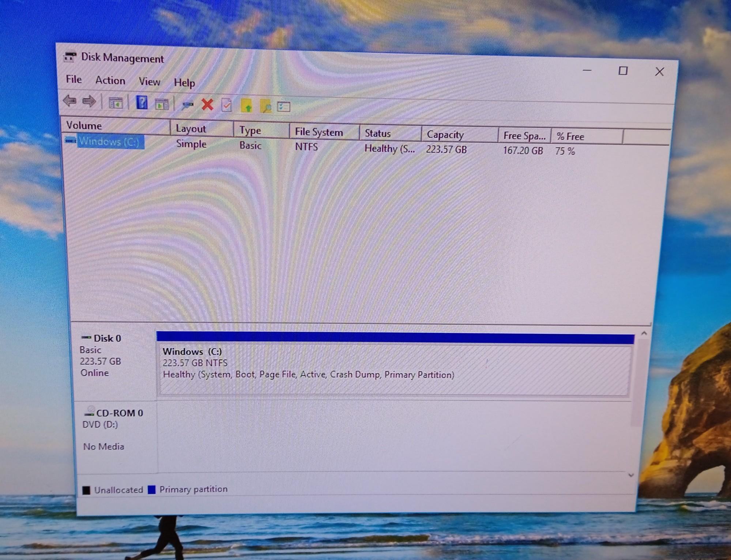731x560 pixels.
Task: Sort by Layout column header
Action: pyautogui.click(x=202, y=129)
